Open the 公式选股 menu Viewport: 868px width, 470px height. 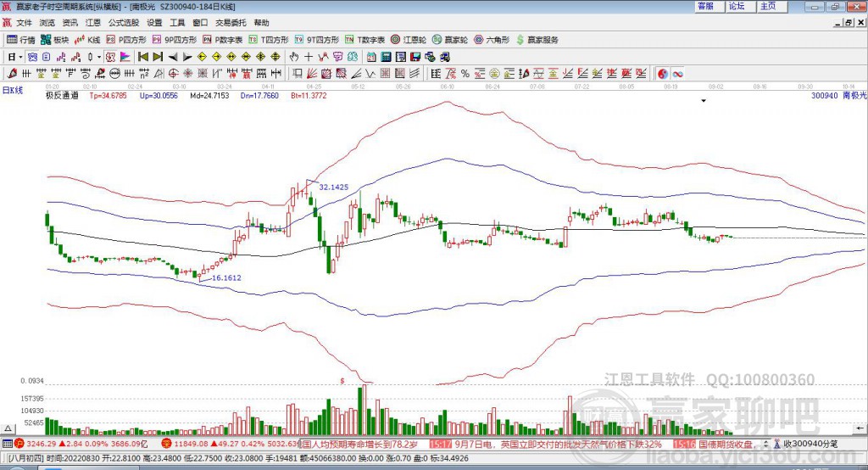124,23
